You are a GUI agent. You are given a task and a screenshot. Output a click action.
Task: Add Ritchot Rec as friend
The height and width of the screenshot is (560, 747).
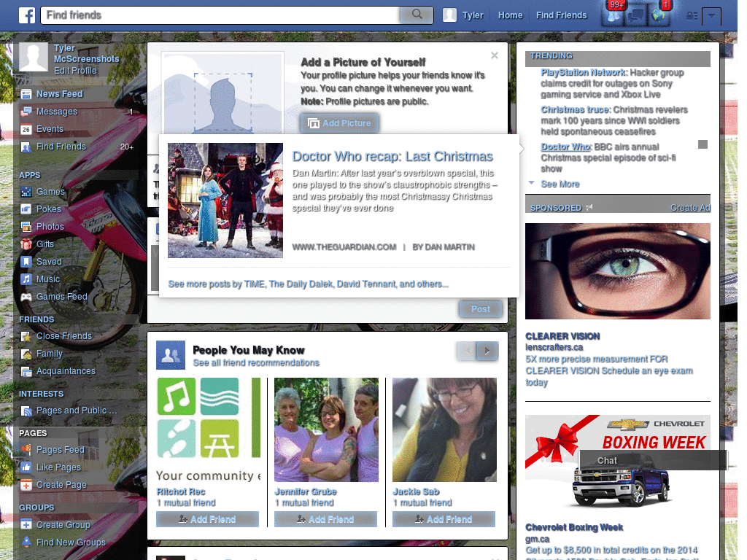(x=207, y=519)
